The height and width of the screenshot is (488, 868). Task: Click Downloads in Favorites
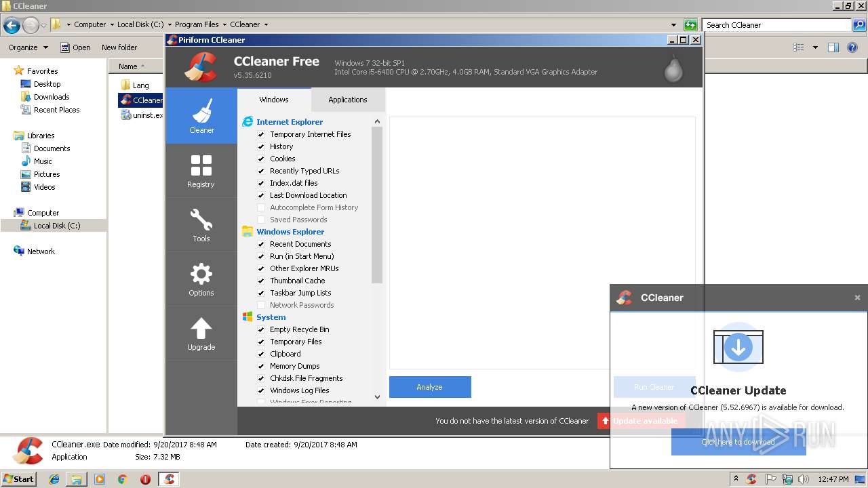point(52,97)
